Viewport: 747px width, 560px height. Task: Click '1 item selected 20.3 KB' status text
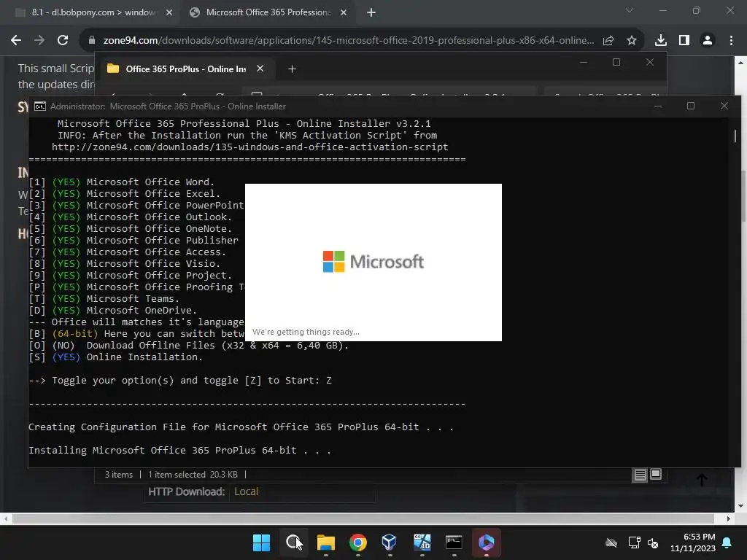193,474
